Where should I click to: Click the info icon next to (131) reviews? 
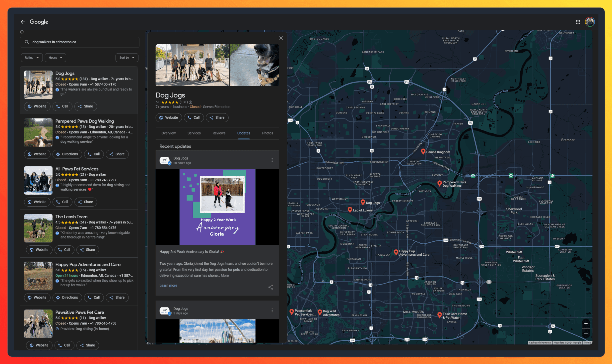coord(191,102)
